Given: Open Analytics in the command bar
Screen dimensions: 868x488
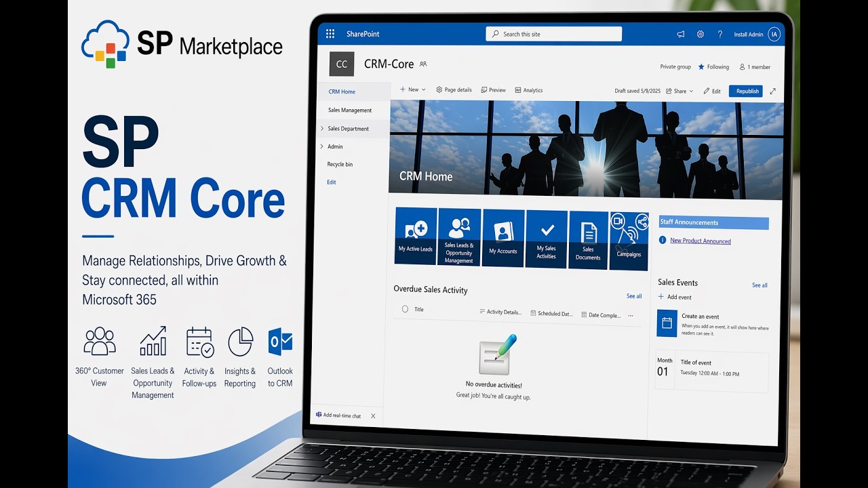Looking at the screenshot, I should (x=529, y=90).
